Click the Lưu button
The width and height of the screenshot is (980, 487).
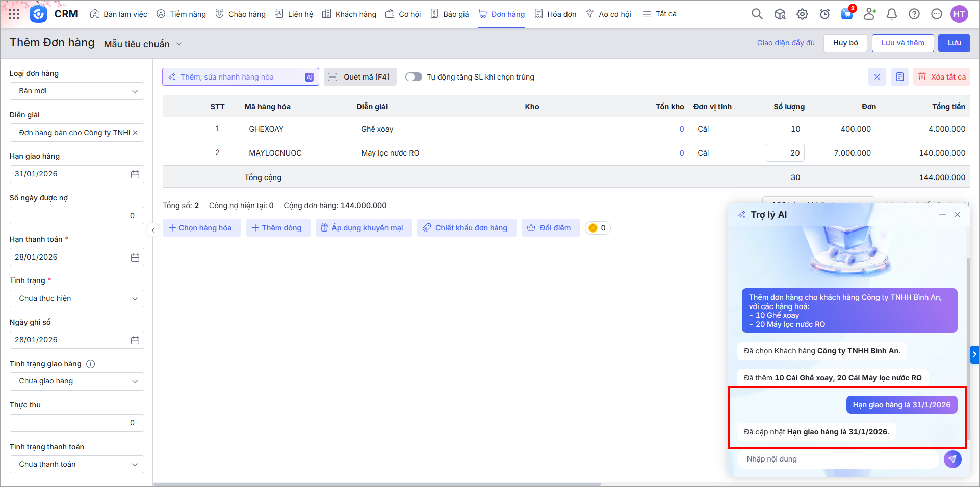coord(953,43)
